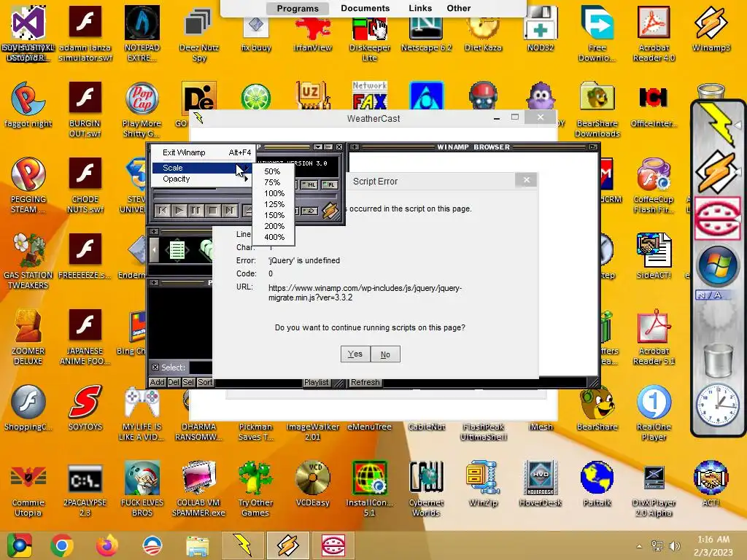Click the Select input field in playlist
747x560 pixels.
201,367
